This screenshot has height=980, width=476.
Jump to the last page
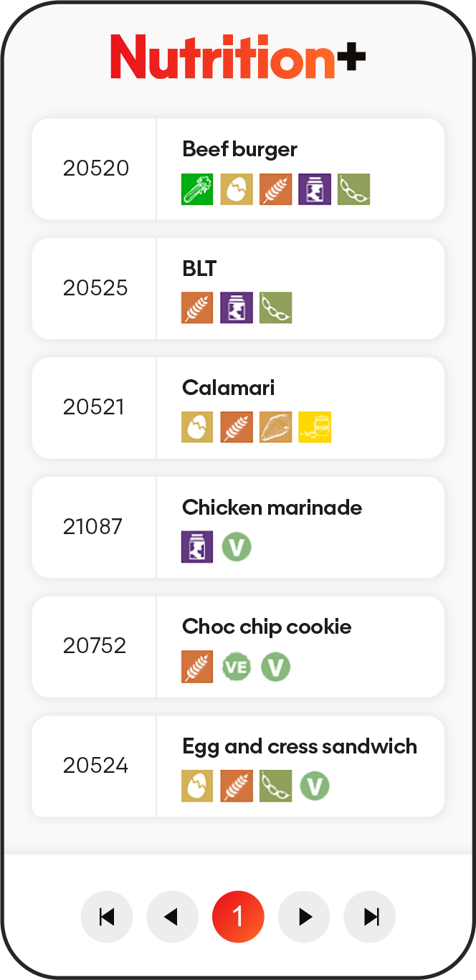pos(370,916)
